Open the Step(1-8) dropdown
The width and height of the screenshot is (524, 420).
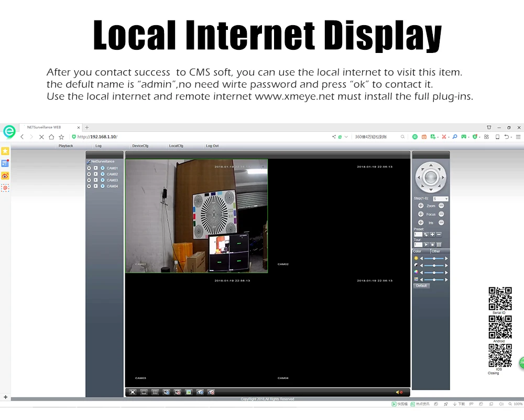point(441,199)
